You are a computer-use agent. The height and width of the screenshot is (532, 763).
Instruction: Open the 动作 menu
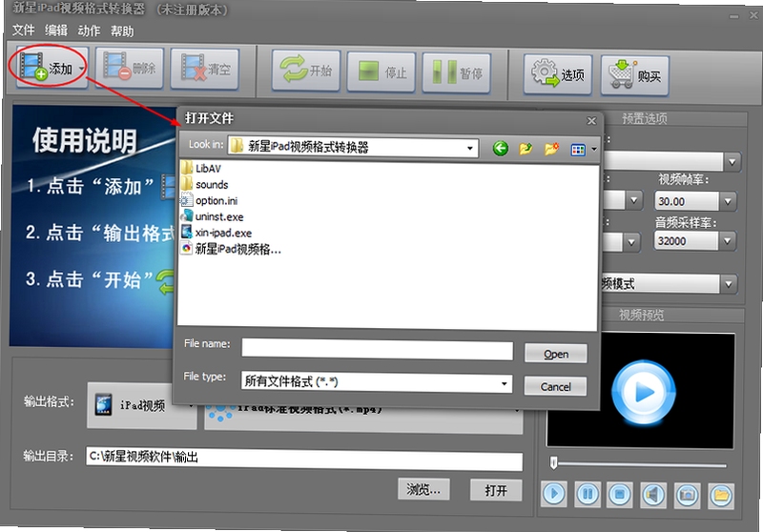(89, 31)
